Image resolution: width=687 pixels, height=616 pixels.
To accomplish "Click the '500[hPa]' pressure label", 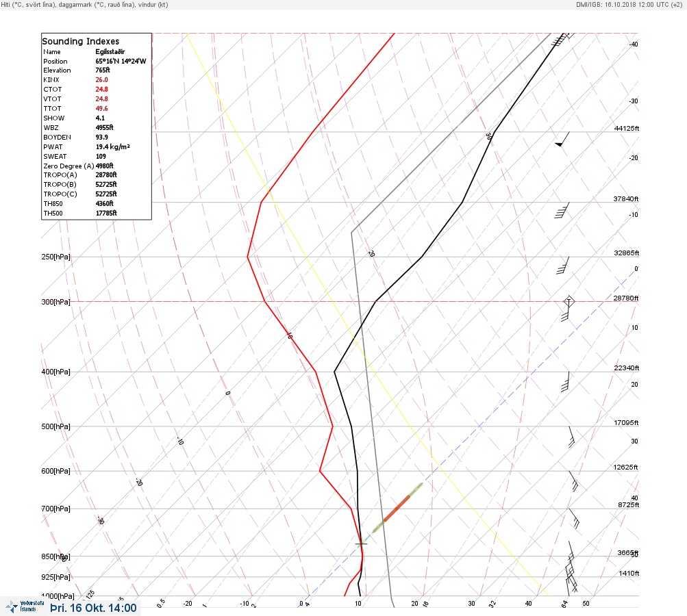I will click(x=55, y=427).
